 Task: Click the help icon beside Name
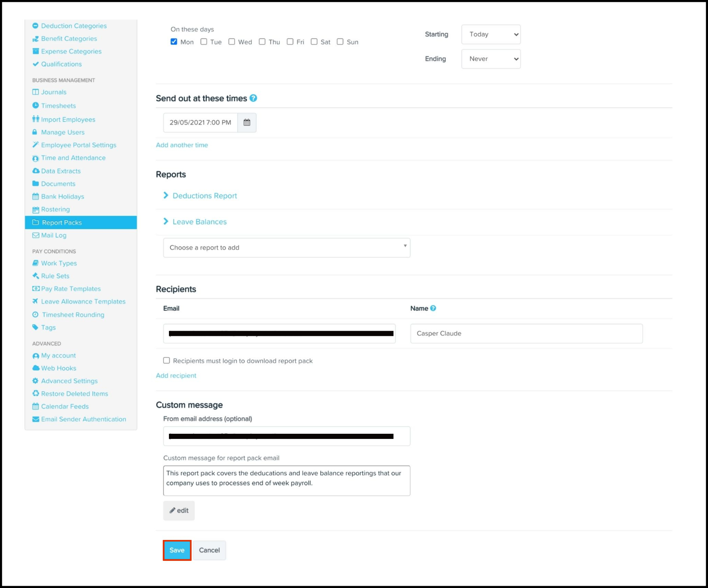tap(433, 308)
